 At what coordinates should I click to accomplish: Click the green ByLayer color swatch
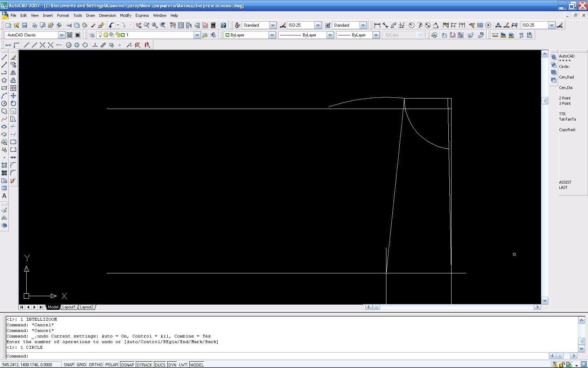(227, 35)
